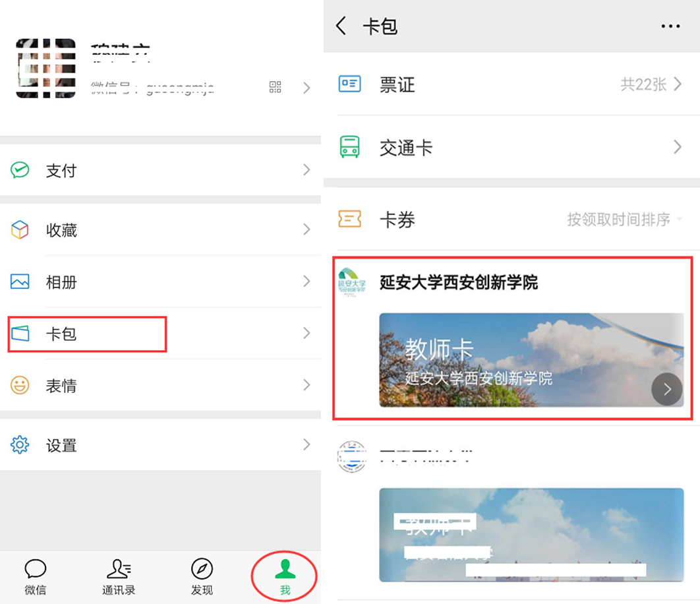700x604 pixels.
Task: Open the 交通卡 entry label
Action: [406, 148]
